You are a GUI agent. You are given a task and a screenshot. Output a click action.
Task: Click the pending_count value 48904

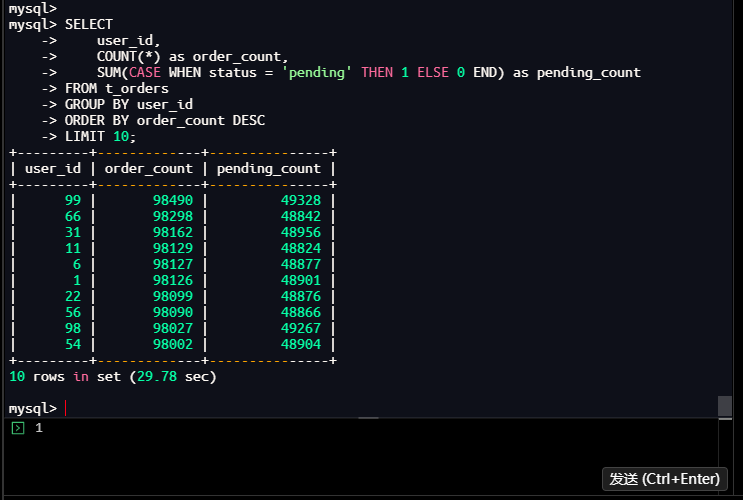pos(301,345)
